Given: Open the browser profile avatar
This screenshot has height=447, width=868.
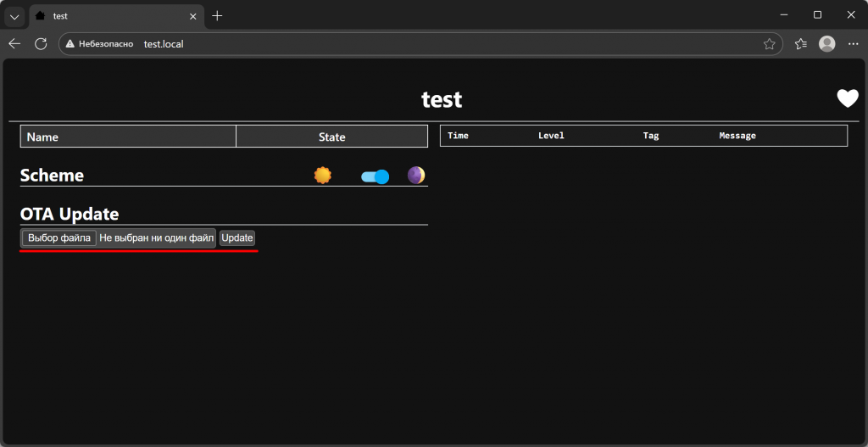Looking at the screenshot, I should (826, 44).
